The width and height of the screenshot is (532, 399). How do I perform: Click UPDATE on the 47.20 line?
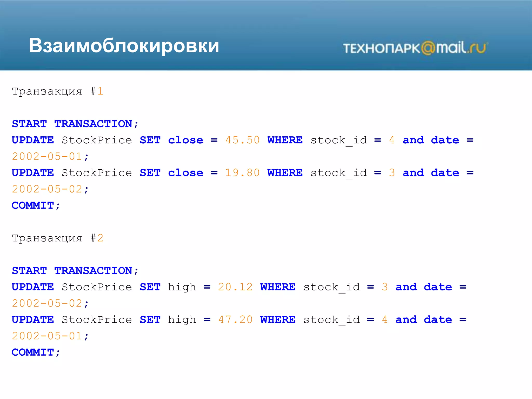coord(33,320)
